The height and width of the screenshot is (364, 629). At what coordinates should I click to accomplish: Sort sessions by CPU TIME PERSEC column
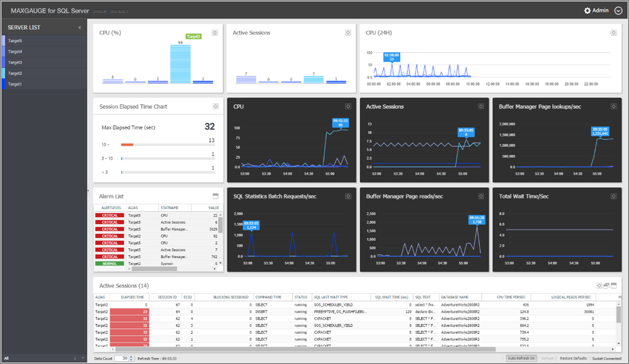click(x=506, y=297)
